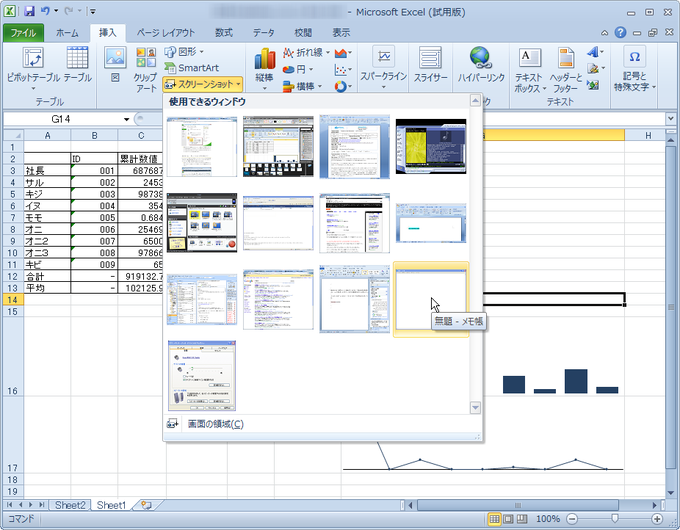Switch to Sheet1 tab
680x530 pixels.
click(x=111, y=505)
